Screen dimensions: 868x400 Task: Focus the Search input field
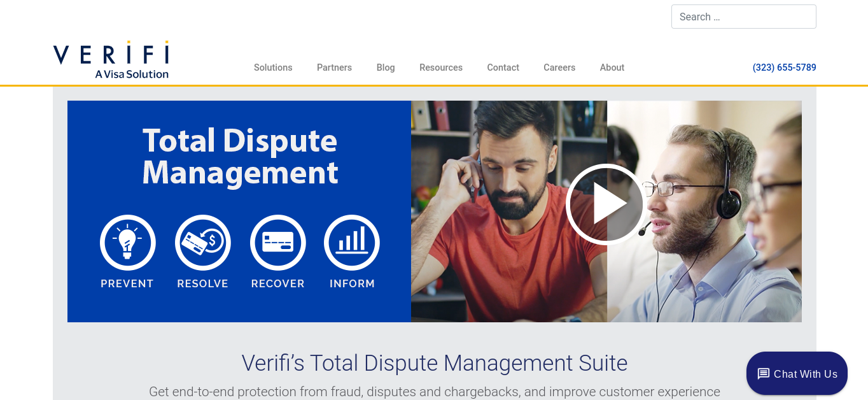coord(744,17)
